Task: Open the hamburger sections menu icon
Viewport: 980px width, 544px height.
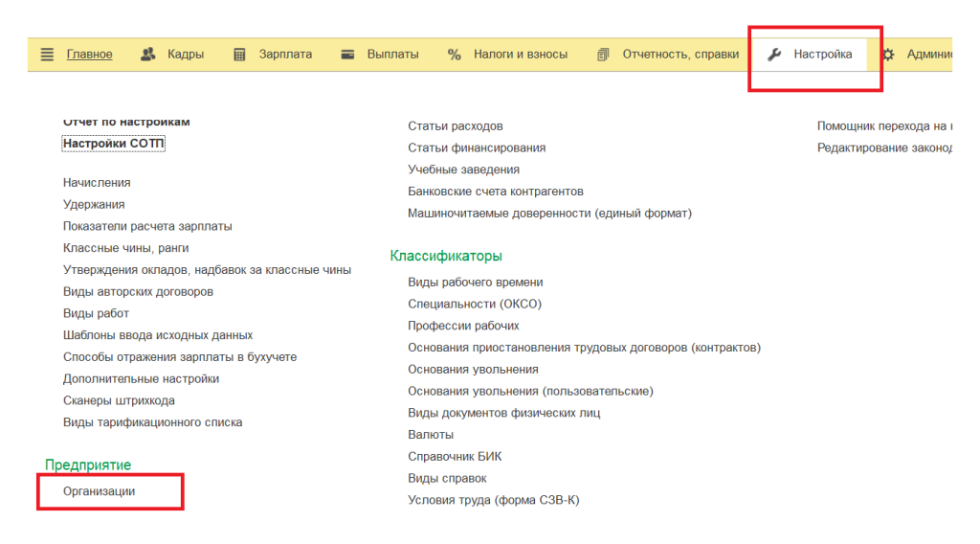Action: pos(47,55)
